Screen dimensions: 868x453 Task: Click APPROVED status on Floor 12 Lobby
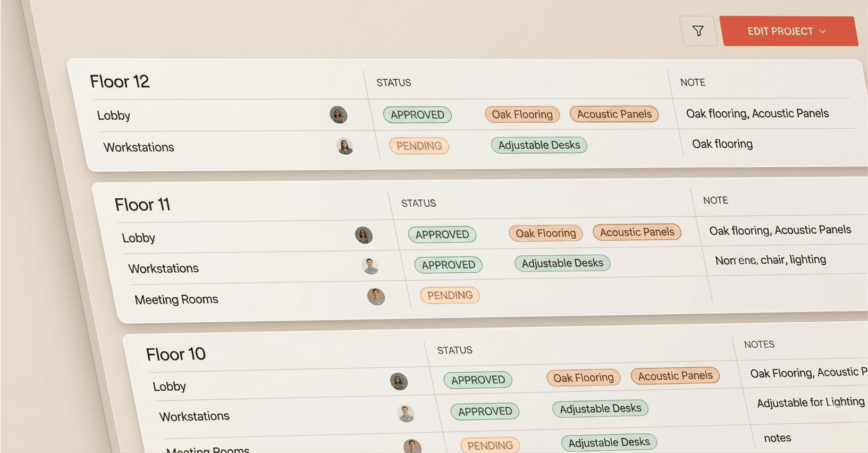coord(417,115)
